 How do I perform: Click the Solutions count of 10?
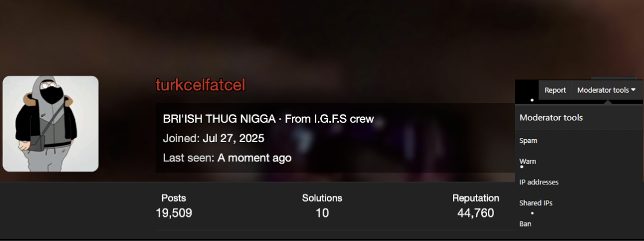[322, 213]
